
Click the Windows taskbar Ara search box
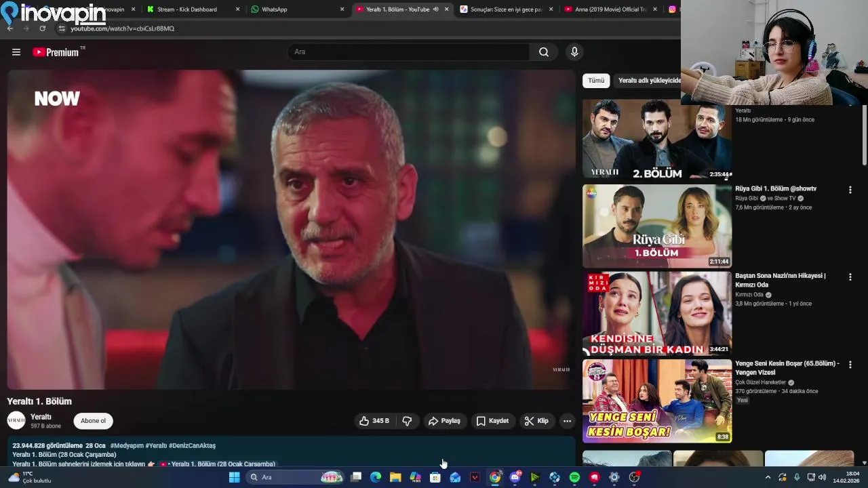pyautogui.click(x=296, y=477)
